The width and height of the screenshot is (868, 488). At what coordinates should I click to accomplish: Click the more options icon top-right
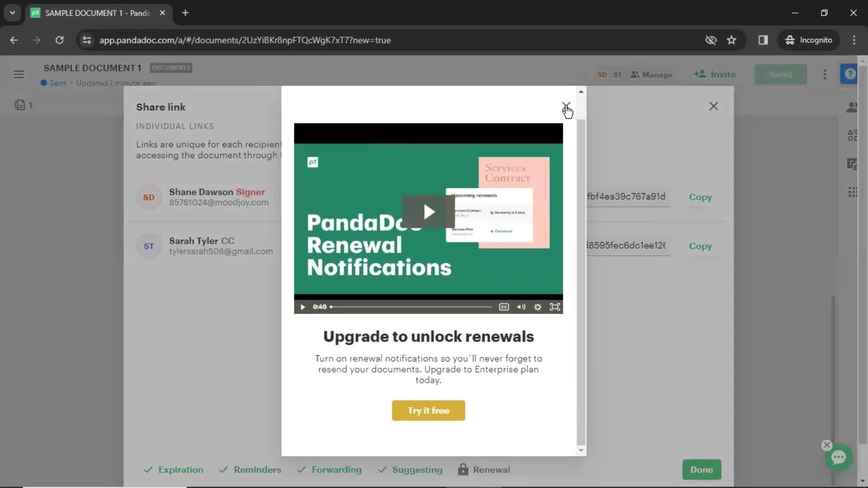(x=825, y=74)
